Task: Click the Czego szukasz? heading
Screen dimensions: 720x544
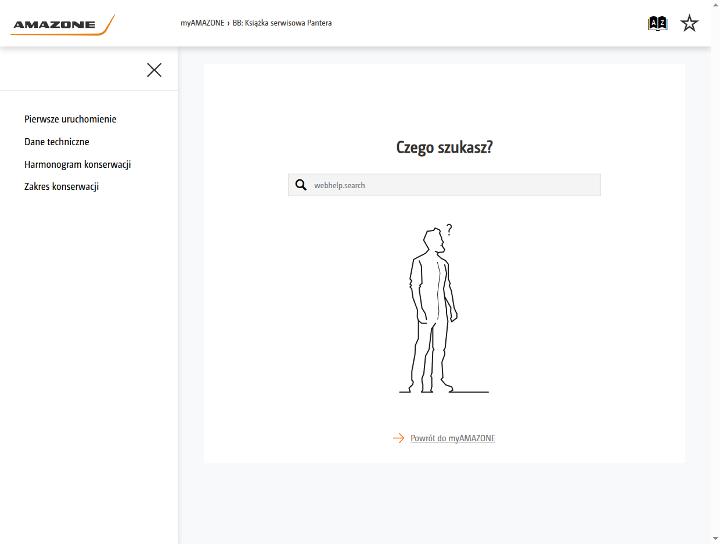Action: pyautogui.click(x=444, y=147)
